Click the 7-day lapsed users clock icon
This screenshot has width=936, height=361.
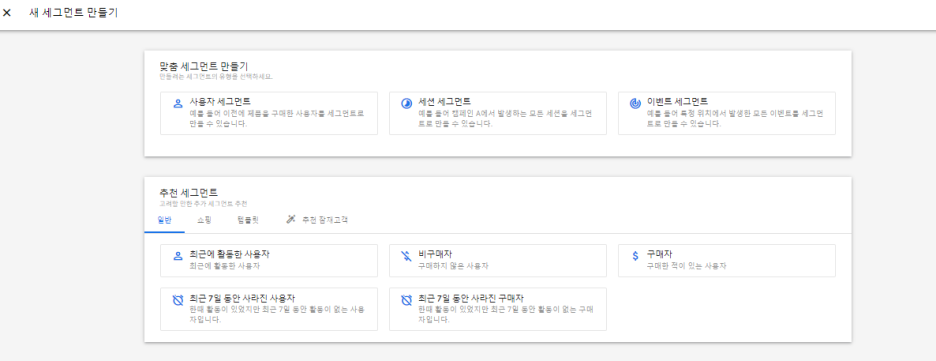(x=177, y=300)
